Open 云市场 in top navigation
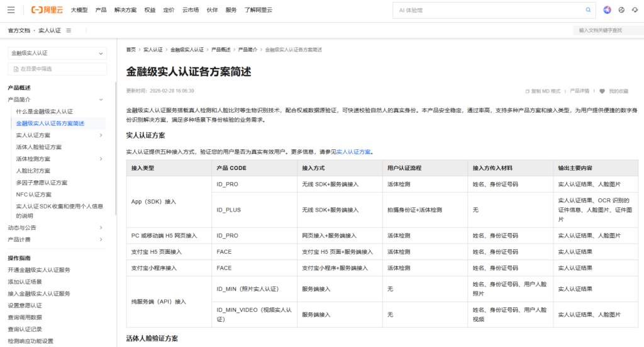 pos(191,10)
